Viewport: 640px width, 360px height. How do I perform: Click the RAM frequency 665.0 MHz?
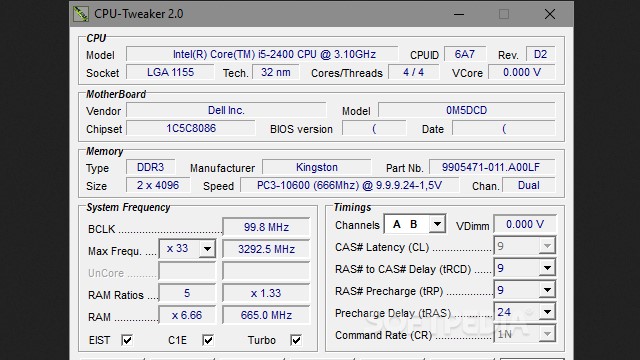point(266,315)
